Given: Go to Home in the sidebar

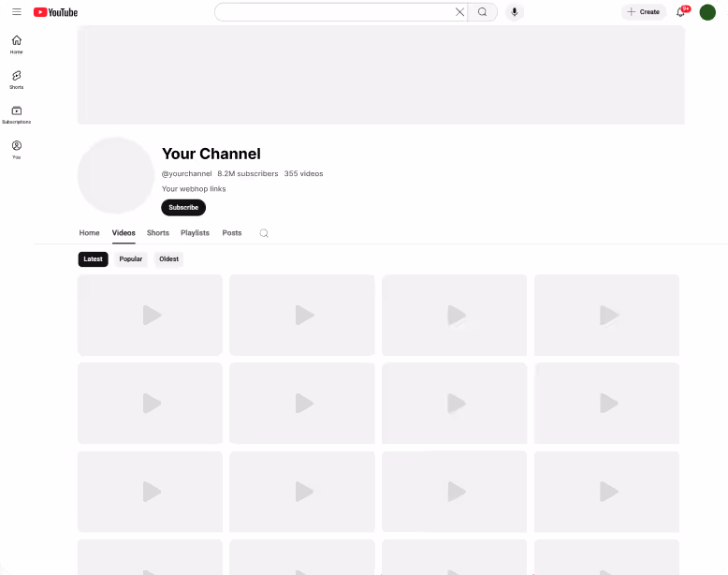Looking at the screenshot, I should [17, 44].
